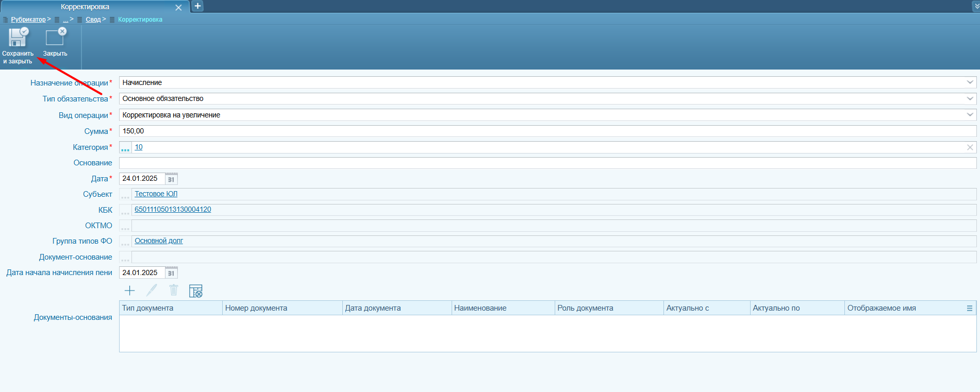
Task: Open the calendar picker for Дата
Action: (171, 179)
